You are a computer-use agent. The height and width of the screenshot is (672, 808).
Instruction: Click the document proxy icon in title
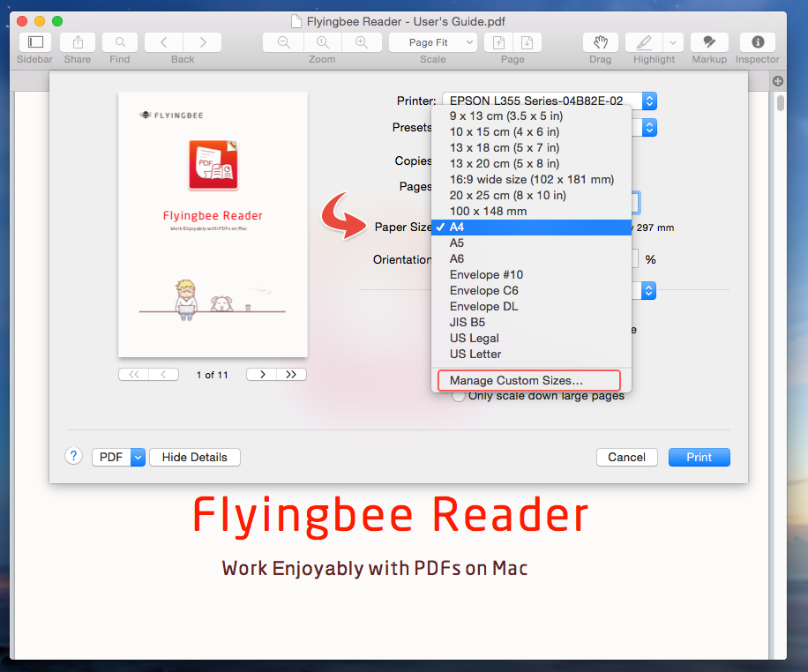coord(296,21)
